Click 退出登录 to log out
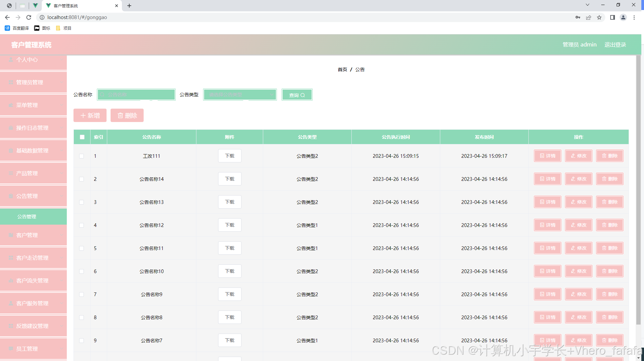The height and width of the screenshot is (361, 644). click(x=615, y=44)
